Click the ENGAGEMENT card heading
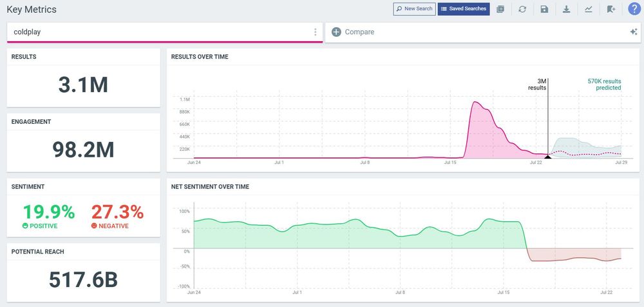 (31, 122)
